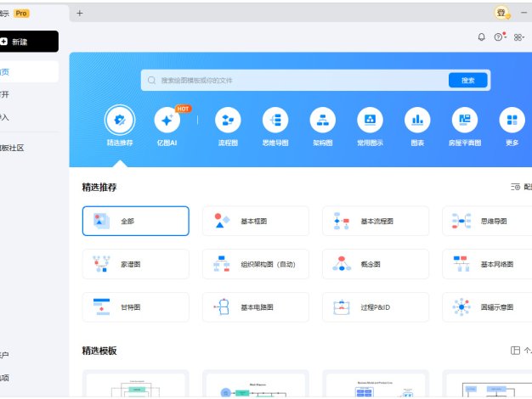This screenshot has width=532, height=399.
Task: Choose the 基本框图 card
Action: click(256, 221)
